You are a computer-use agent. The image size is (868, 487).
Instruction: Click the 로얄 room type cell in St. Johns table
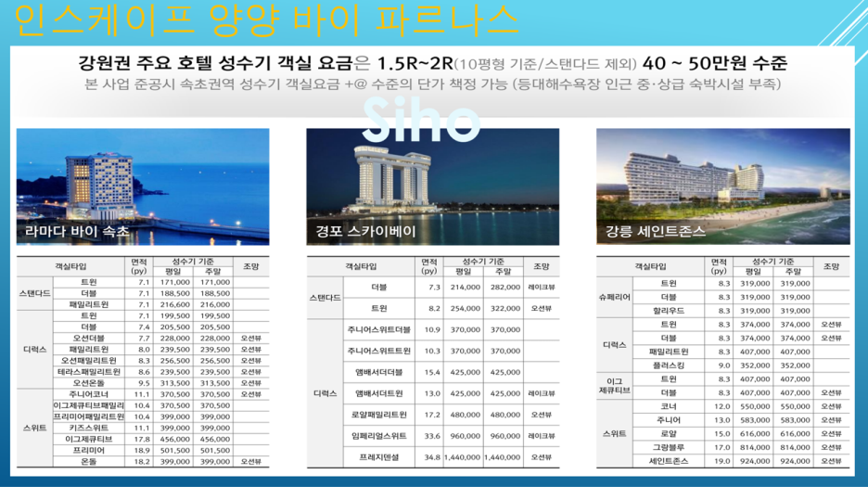click(669, 434)
